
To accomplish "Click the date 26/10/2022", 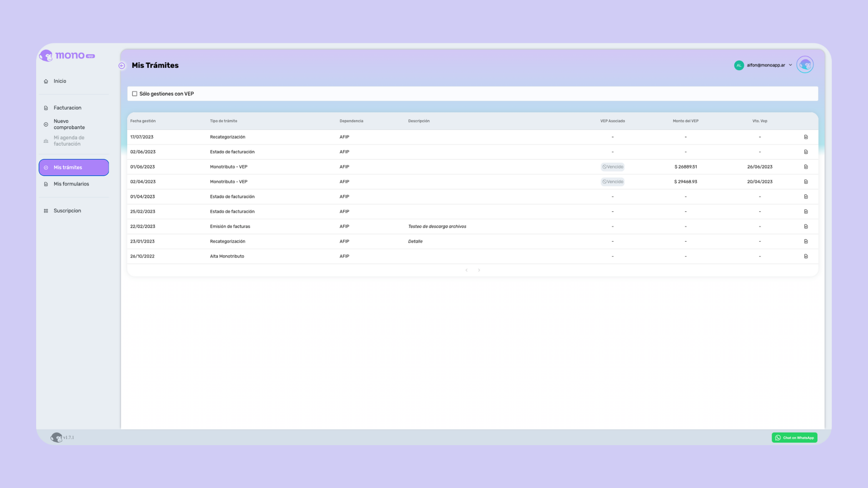I will click(x=142, y=256).
